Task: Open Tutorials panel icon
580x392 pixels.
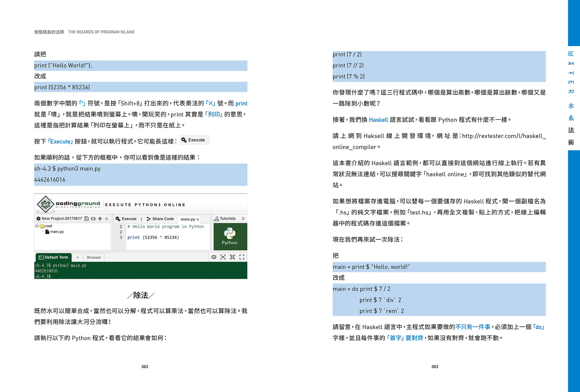Action: 217,218
